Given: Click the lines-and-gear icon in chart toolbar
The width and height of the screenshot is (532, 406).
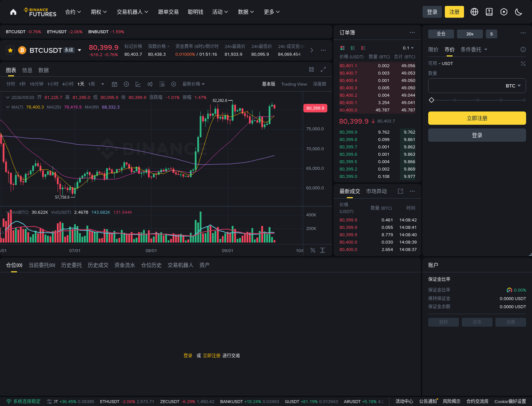Looking at the screenshot, I should tap(162, 84).
